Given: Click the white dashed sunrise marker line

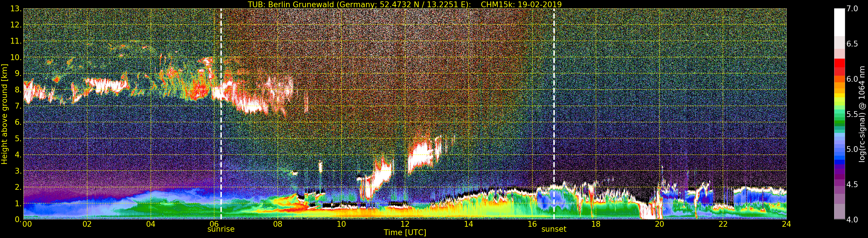Looking at the screenshot, I should [x=221, y=114].
